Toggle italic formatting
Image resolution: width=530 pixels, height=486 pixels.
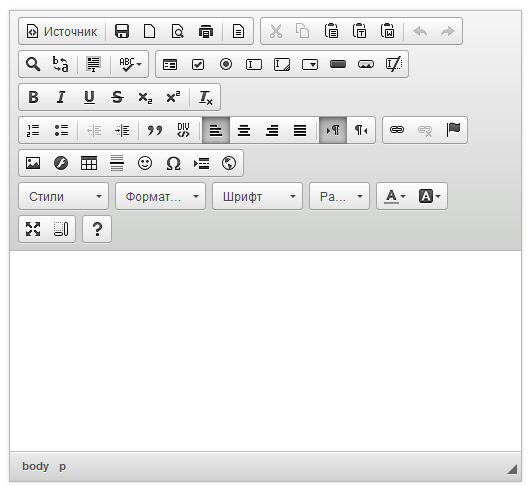tap(61, 97)
